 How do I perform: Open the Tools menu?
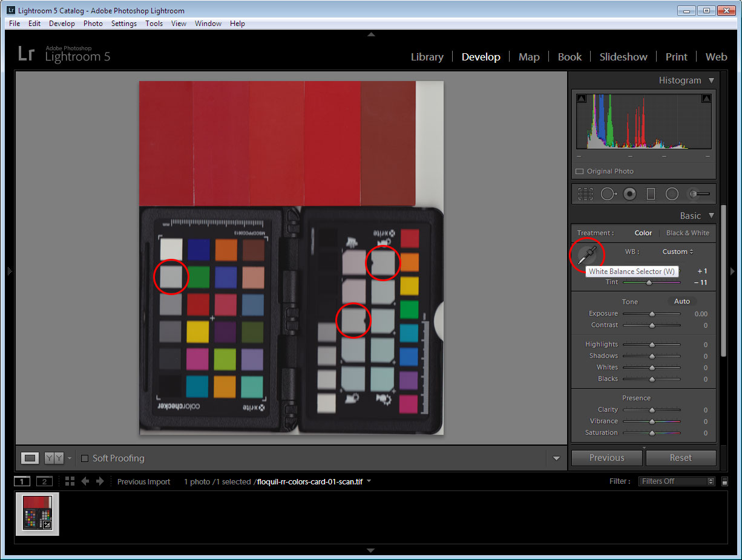[154, 24]
